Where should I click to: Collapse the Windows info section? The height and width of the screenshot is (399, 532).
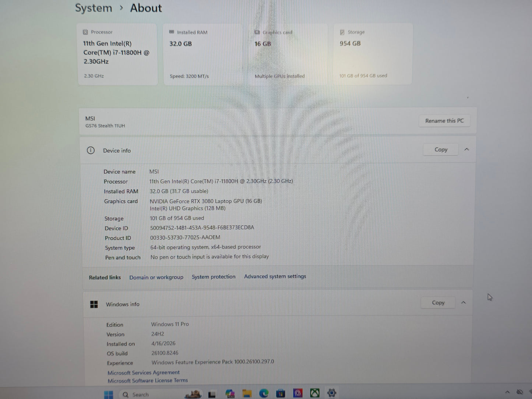click(464, 303)
